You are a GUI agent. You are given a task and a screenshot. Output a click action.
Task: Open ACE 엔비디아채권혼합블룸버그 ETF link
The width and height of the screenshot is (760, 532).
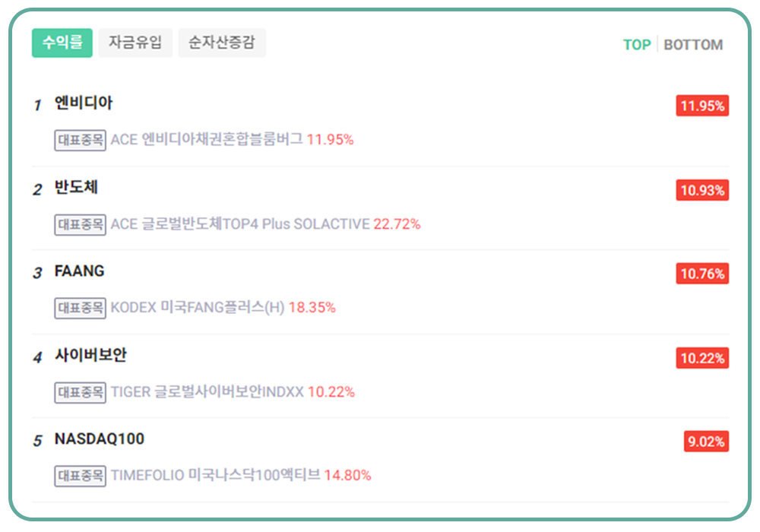207,140
